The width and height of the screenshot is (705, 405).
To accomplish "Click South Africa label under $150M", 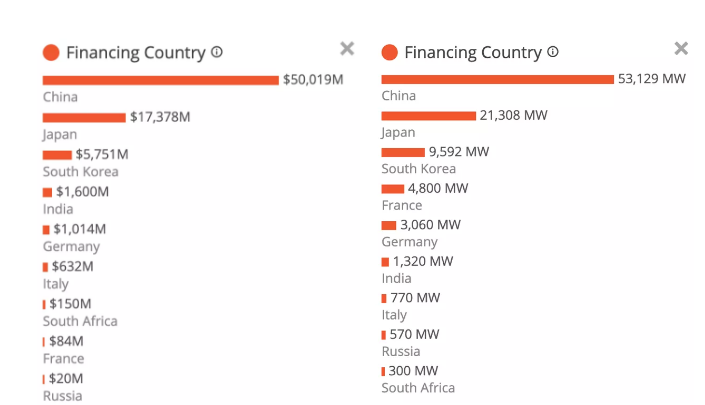I will (80, 321).
